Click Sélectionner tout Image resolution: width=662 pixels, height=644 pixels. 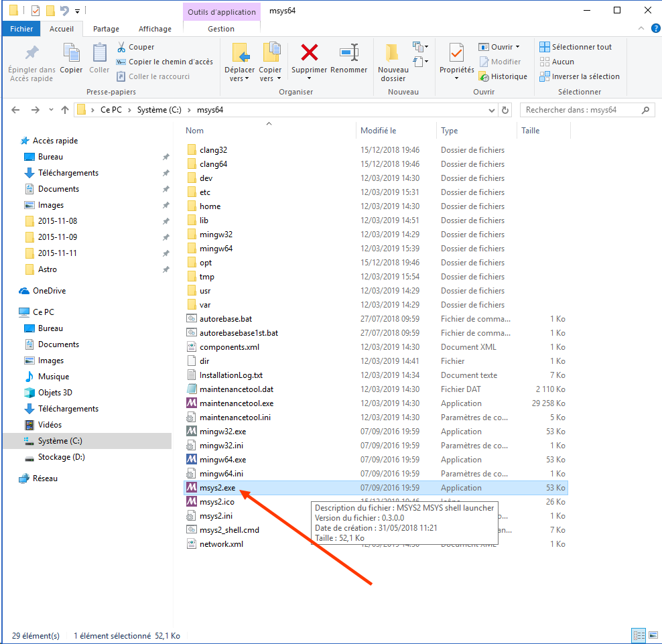pos(576,47)
